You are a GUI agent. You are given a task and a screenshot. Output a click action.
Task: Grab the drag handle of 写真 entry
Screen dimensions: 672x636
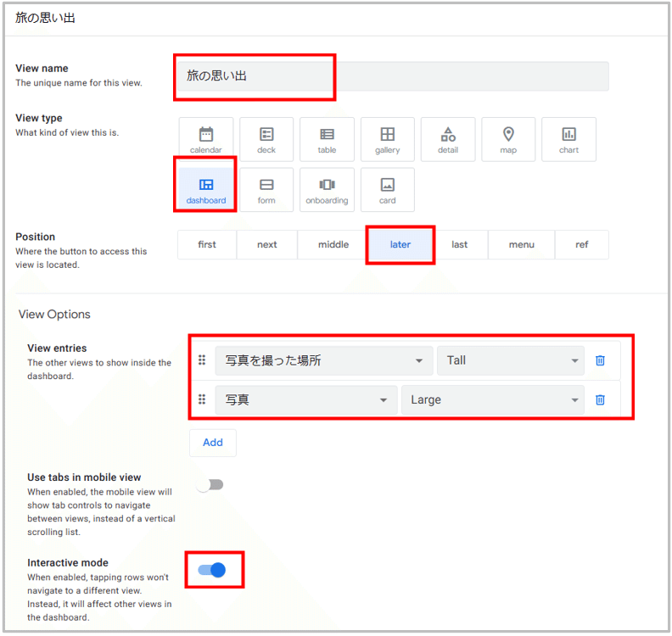coord(202,399)
